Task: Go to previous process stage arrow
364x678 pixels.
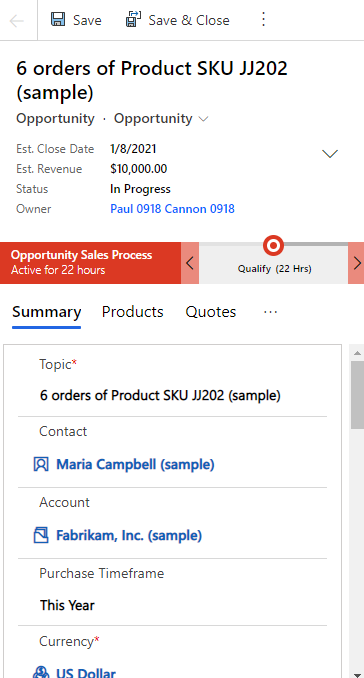Action: (x=190, y=263)
